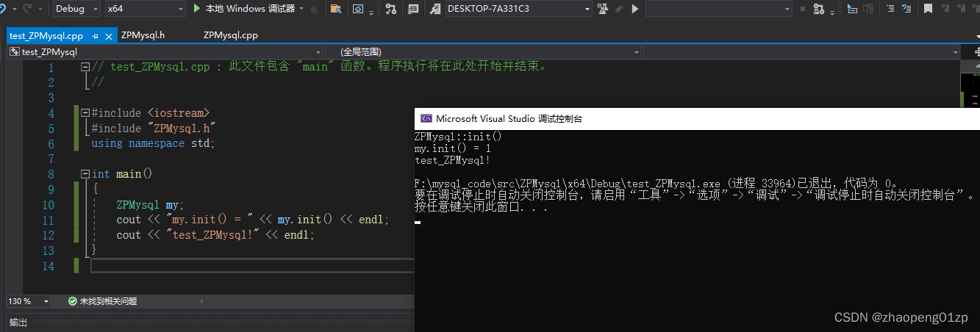Click the remote connection icon beside DESKTOP-7A331C3

pos(436,9)
